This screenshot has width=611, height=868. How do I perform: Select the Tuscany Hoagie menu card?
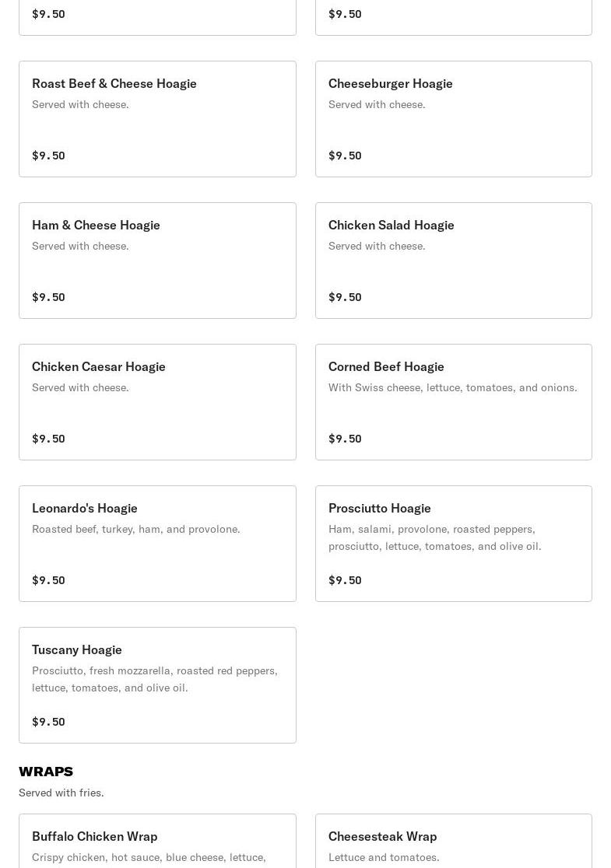click(x=157, y=685)
